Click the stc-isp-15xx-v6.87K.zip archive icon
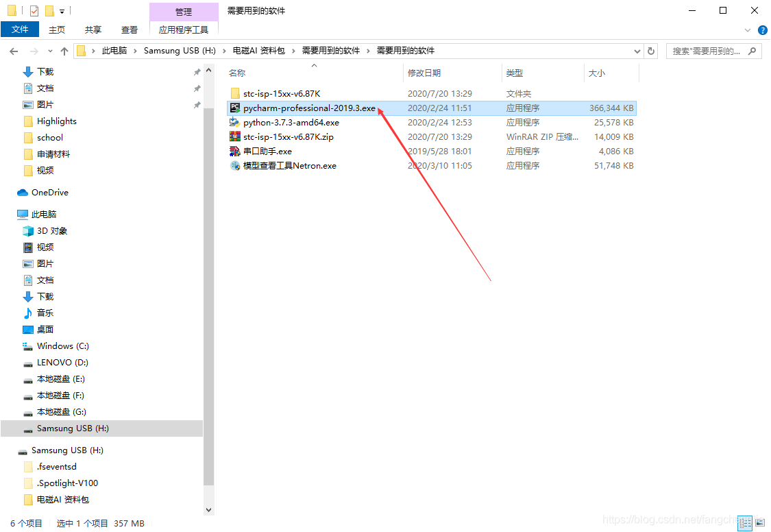 coord(235,136)
